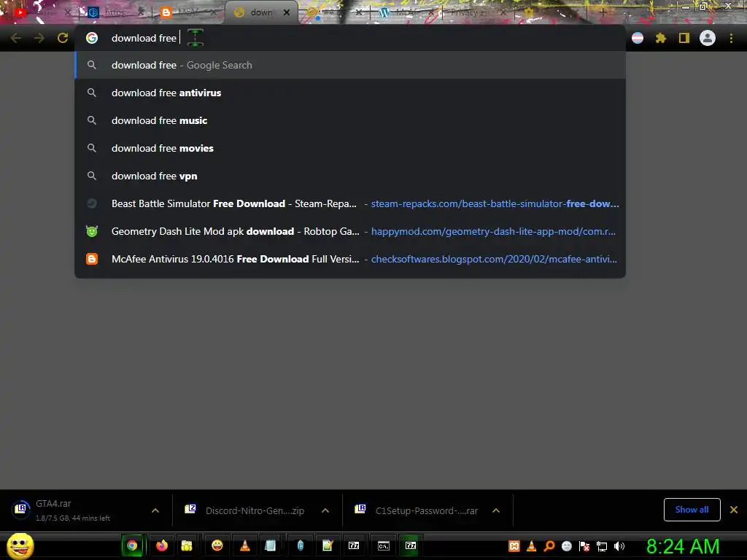Choose the 'download free antivirus' suggestion
This screenshot has height=560, width=747.
pyautogui.click(x=350, y=93)
